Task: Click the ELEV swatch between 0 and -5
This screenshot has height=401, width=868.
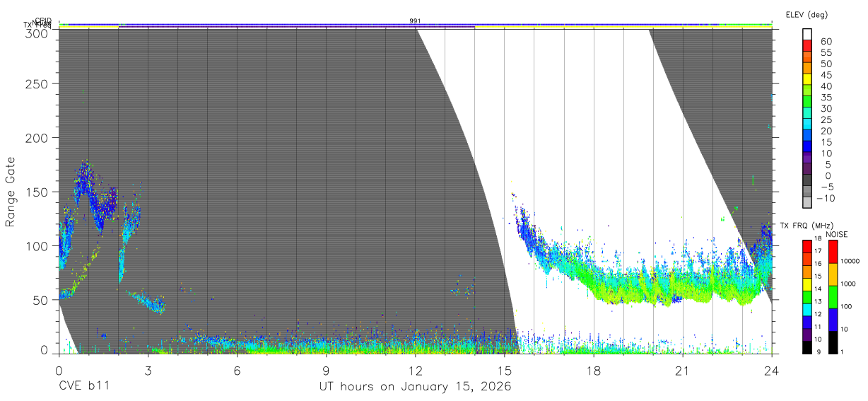Action: coord(807,181)
